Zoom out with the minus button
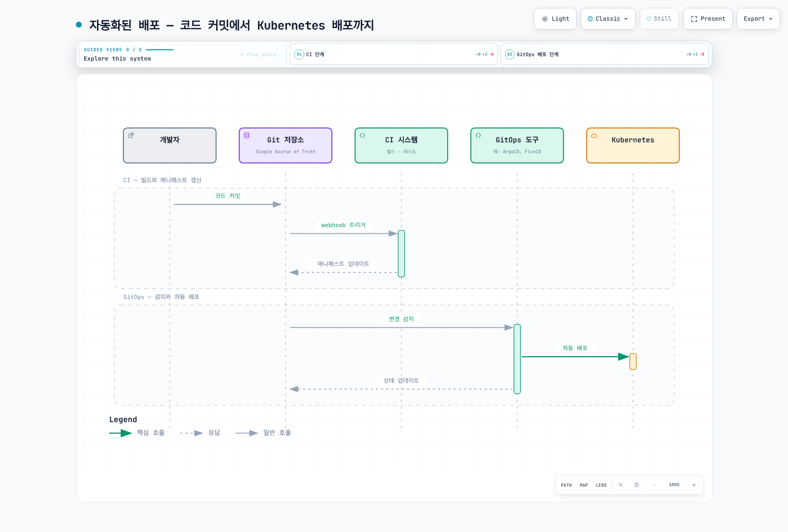The image size is (788, 532). [654, 485]
